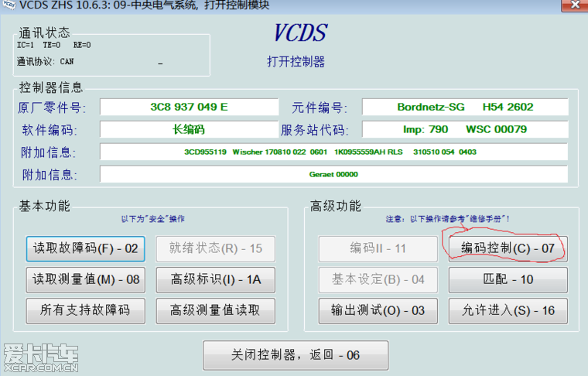The height and width of the screenshot is (376, 588).
Task: Click the 控制器信息 group title
Action: point(51,87)
